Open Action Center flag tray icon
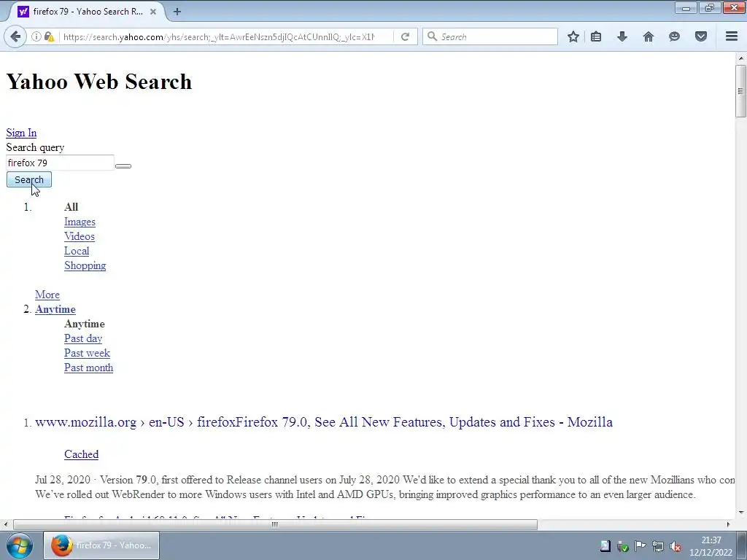The width and height of the screenshot is (747, 560). tap(640, 546)
